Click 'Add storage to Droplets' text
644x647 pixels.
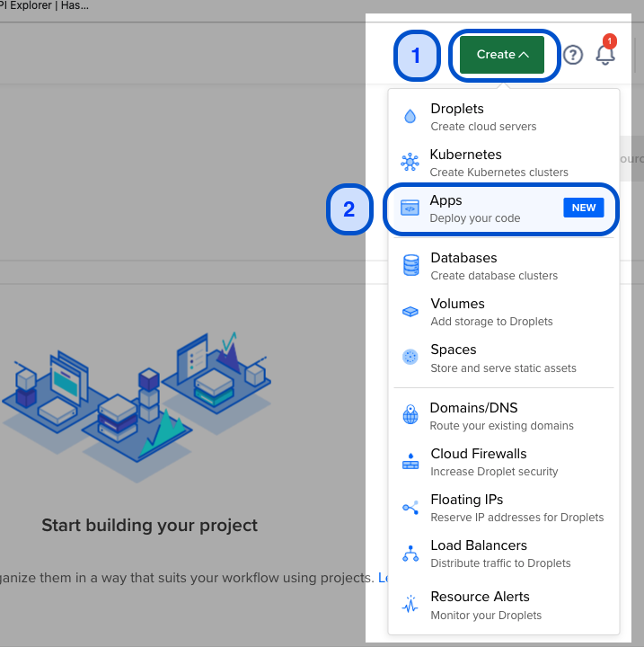point(491,321)
